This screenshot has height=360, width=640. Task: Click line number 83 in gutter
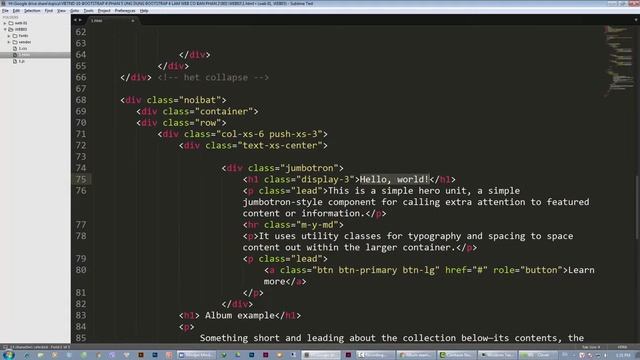81,316
